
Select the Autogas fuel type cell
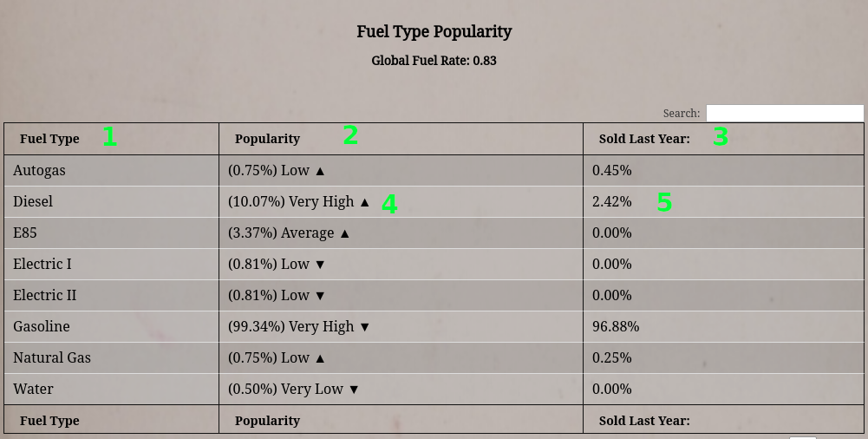39,171
